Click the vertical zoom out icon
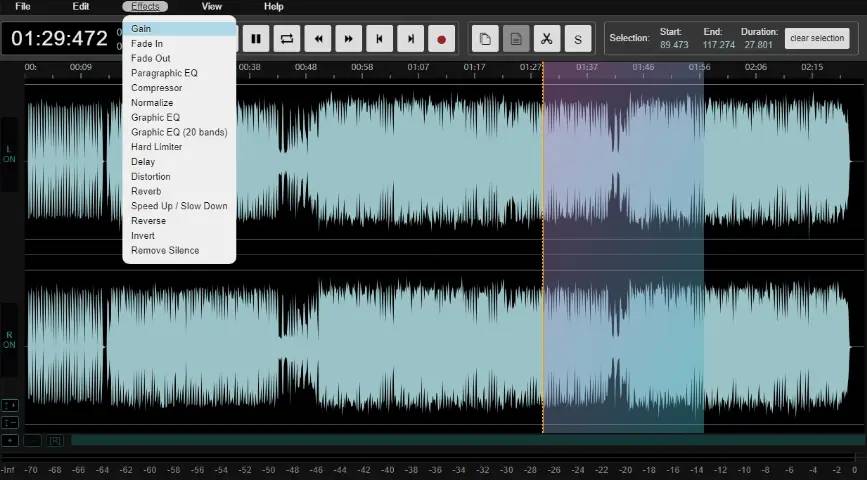 (x=10, y=423)
